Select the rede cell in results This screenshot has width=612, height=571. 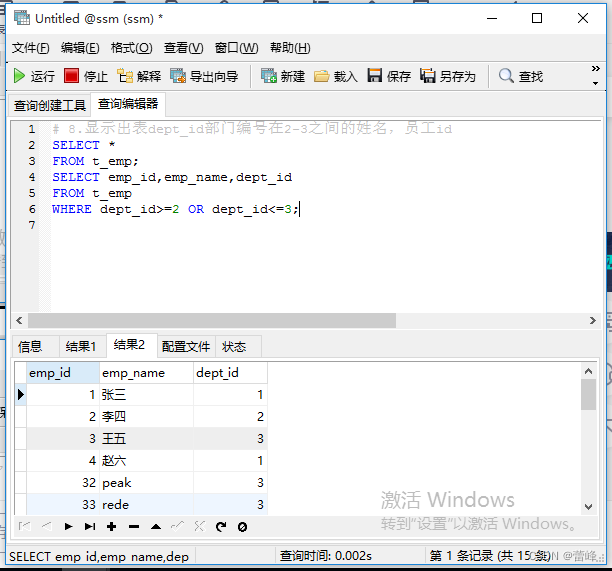pyautogui.click(x=146, y=505)
